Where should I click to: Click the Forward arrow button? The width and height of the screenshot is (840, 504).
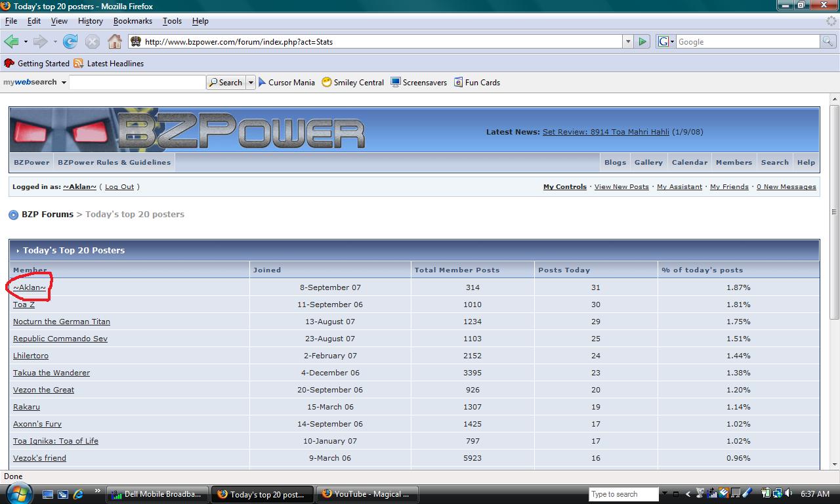point(40,41)
